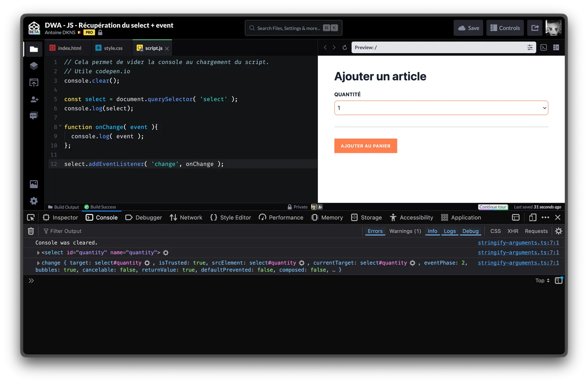
Task: Expand the logged select element
Action: coord(38,253)
